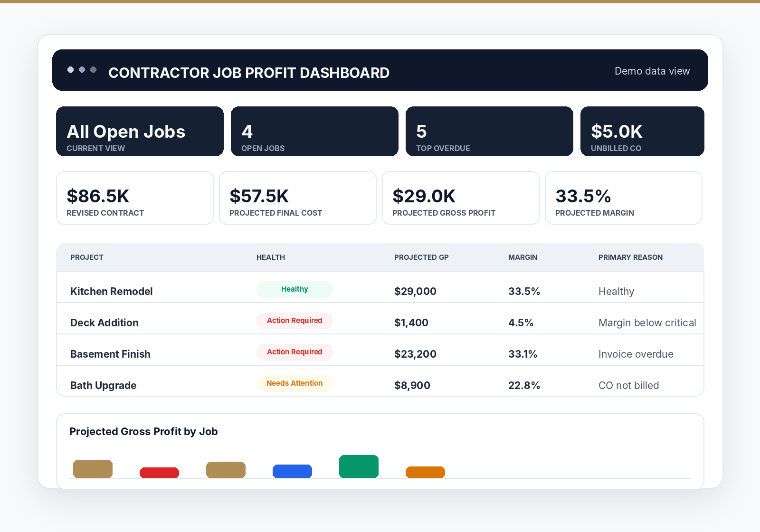Sort by the PROJECT column header
The height and width of the screenshot is (532, 760).
(x=87, y=257)
